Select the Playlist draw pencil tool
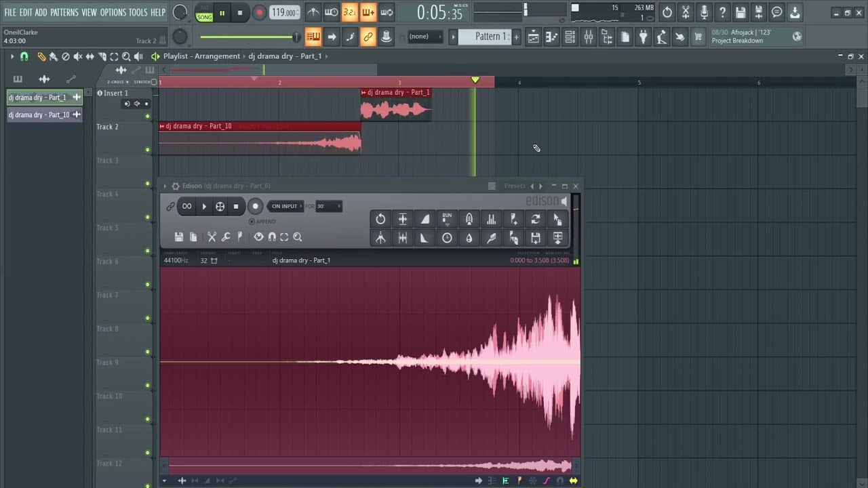Image resolution: width=868 pixels, height=488 pixels. coord(41,57)
